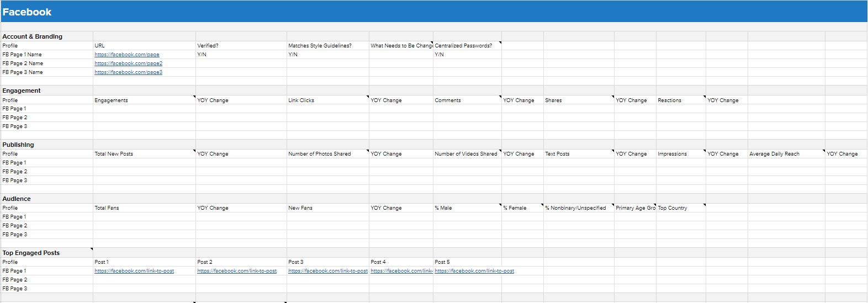Click the Top Country header cell
Screen dimensions: 868x303
(673, 208)
